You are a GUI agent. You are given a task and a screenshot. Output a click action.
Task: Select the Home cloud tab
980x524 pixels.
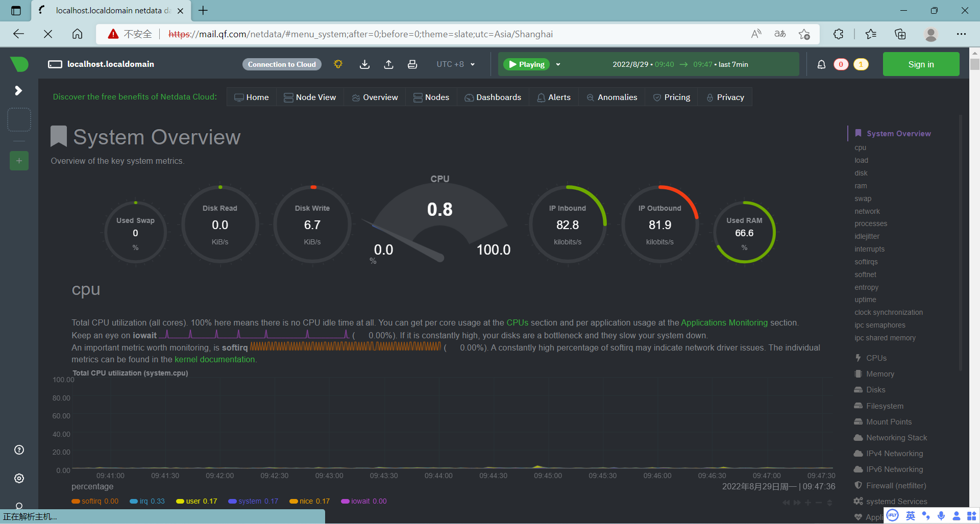(x=252, y=97)
